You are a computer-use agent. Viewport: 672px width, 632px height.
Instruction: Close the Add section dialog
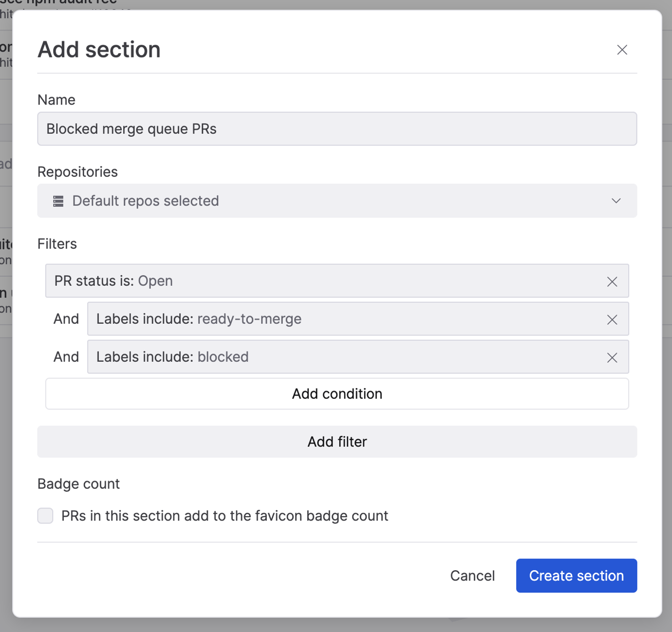(x=622, y=50)
